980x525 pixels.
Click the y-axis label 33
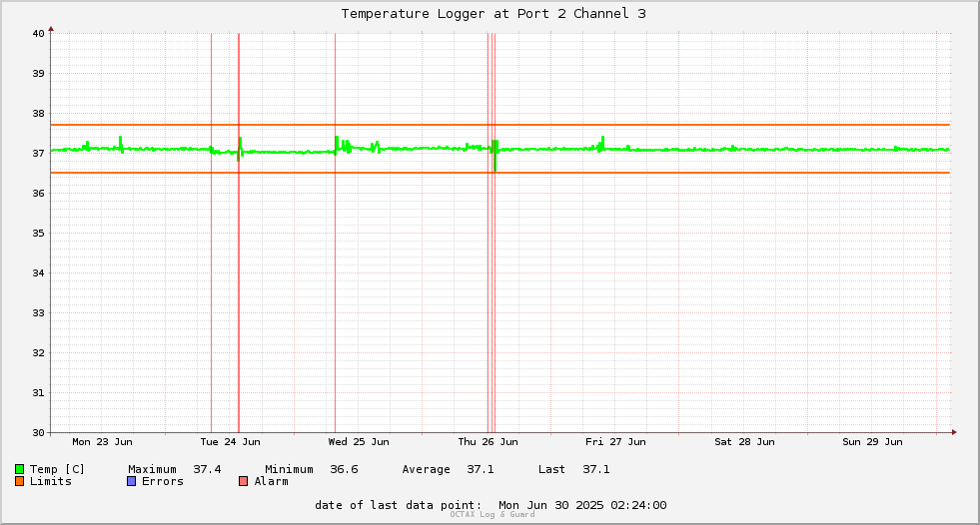(39, 313)
